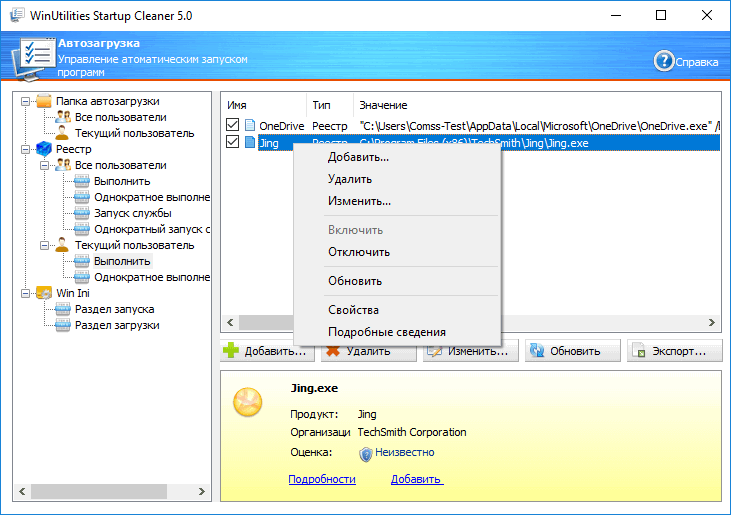
Task: Select Текущий пользователь under Папка автозагрузки
Action: point(134,133)
